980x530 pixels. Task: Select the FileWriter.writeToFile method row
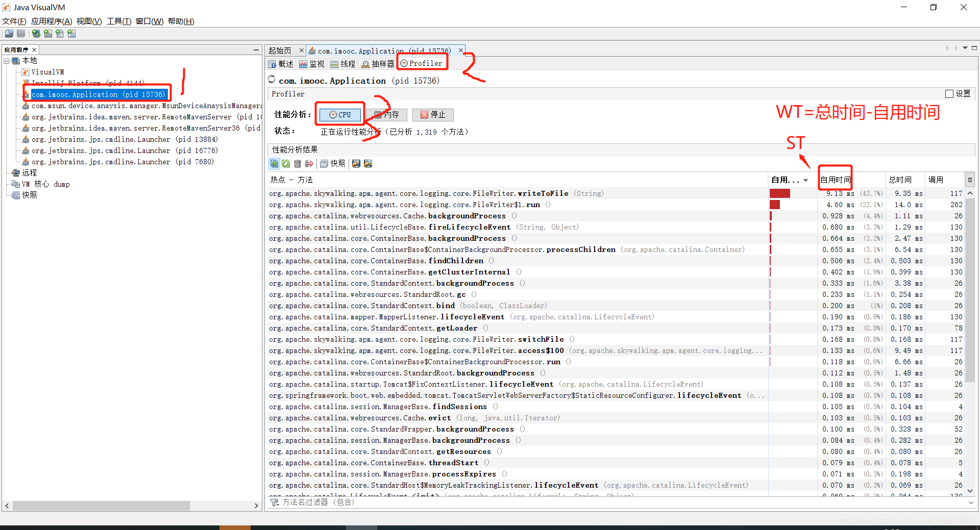(x=616, y=193)
